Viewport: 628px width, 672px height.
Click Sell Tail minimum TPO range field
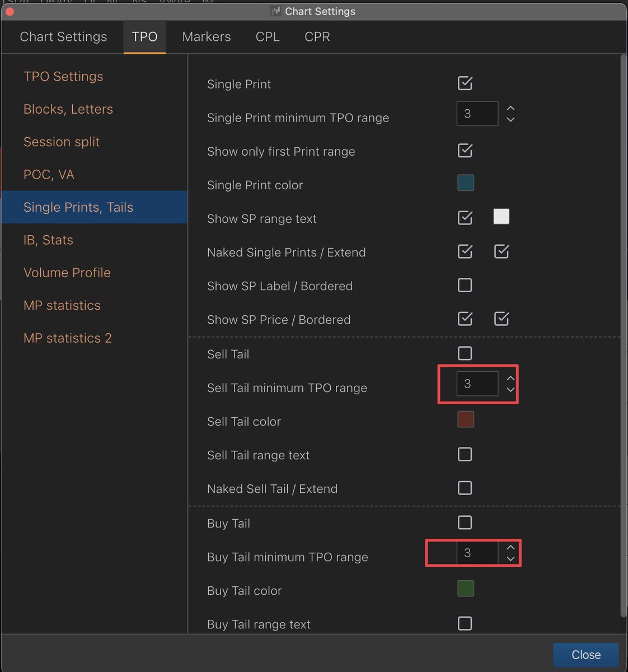(x=477, y=384)
